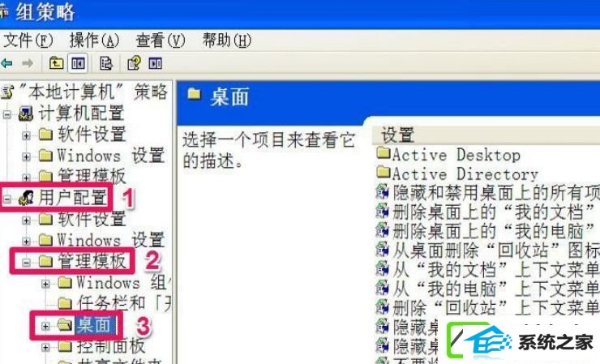The width and height of the screenshot is (600, 364).
Task: Expand Windows 设置 under 计算机配置
Action: click(x=27, y=156)
